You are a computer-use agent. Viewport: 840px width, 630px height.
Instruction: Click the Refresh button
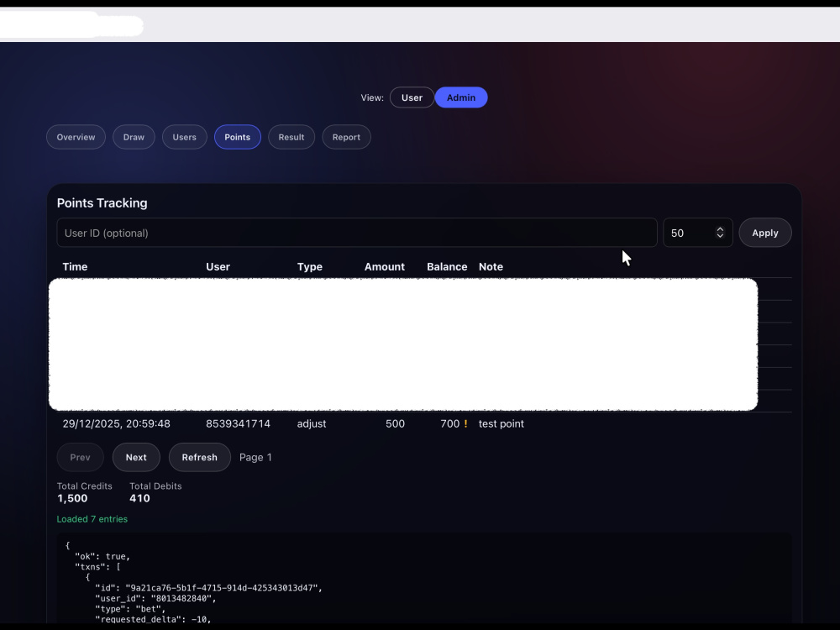point(199,458)
